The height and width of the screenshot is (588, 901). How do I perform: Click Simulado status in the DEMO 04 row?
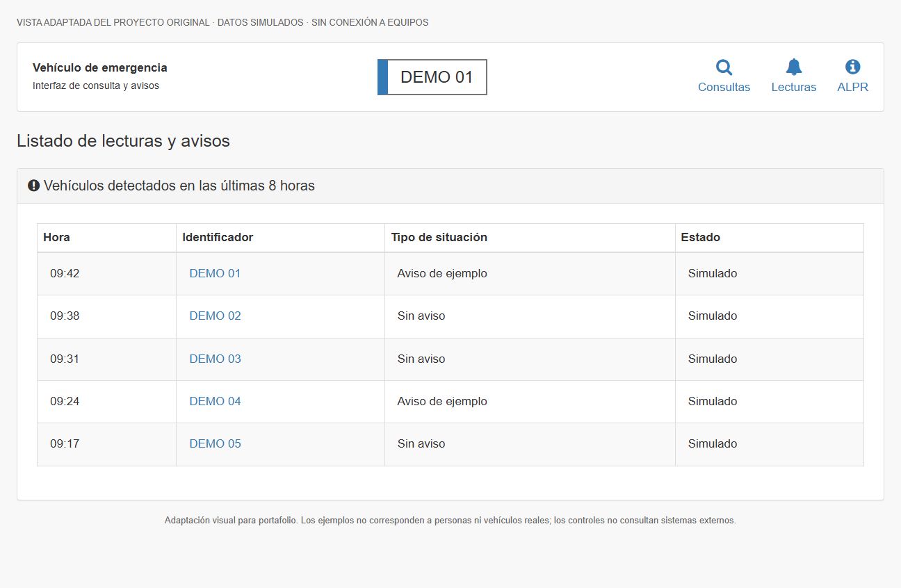(713, 401)
